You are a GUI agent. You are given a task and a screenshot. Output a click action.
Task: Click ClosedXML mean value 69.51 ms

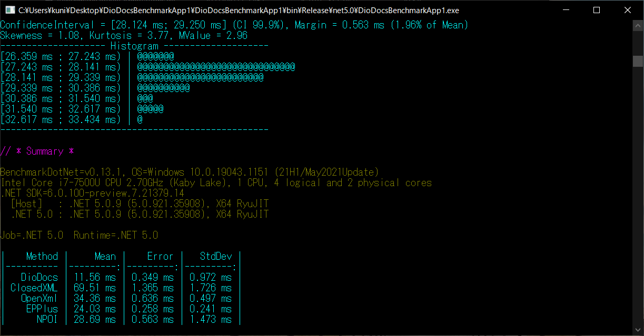point(95,288)
